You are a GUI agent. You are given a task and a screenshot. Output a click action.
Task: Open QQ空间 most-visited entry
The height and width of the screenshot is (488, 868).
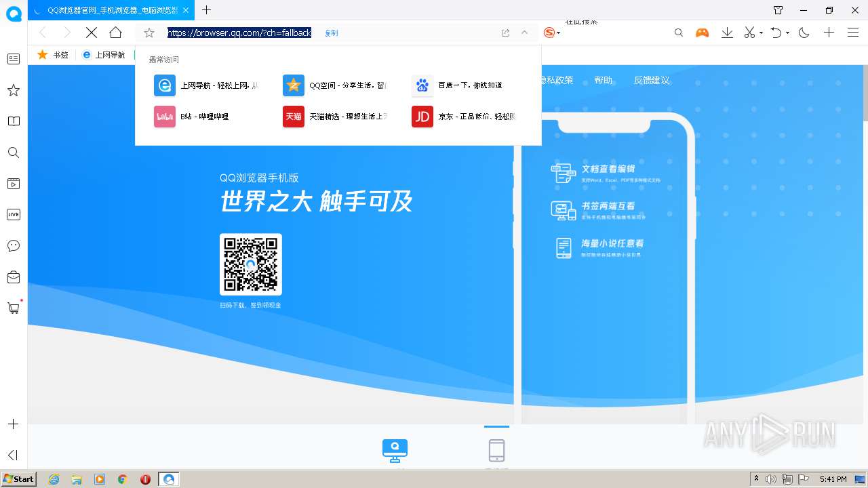(335, 85)
